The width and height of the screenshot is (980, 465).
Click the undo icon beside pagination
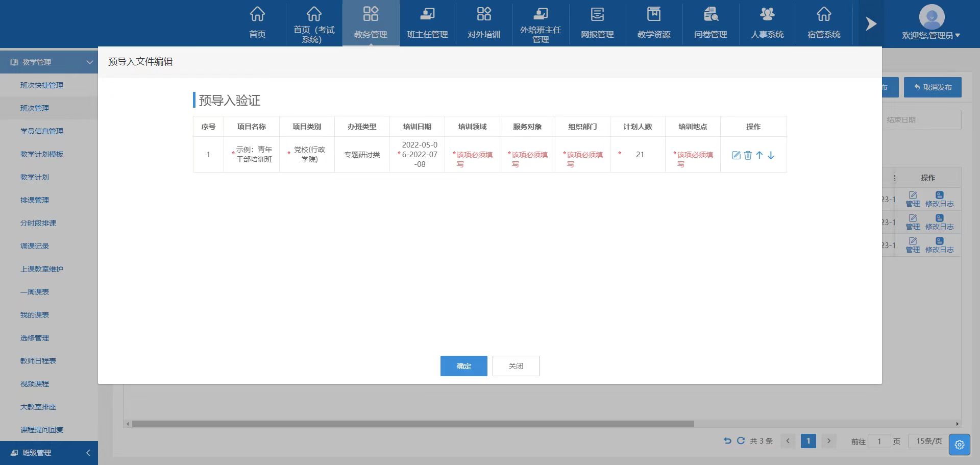point(727,440)
